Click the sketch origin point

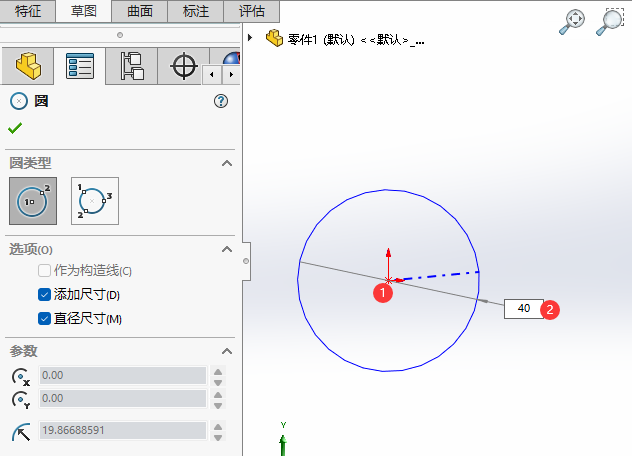pyautogui.click(x=389, y=280)
